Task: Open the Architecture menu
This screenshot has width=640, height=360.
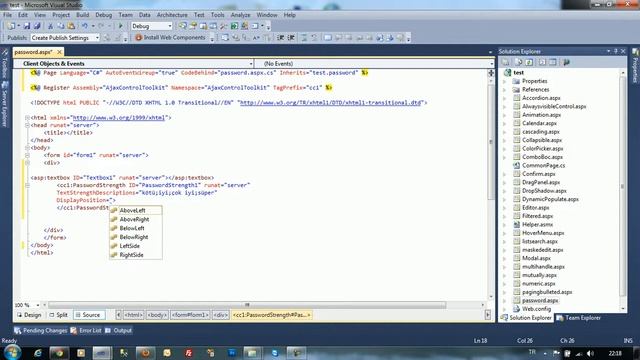Action: tap(172, 15)
